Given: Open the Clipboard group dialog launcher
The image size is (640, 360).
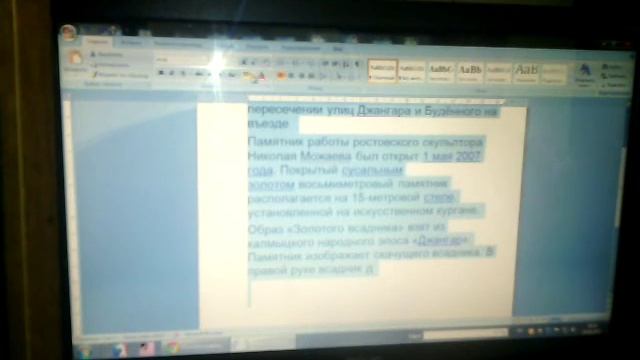Looking at the screenshot, I should coord(149,85).
